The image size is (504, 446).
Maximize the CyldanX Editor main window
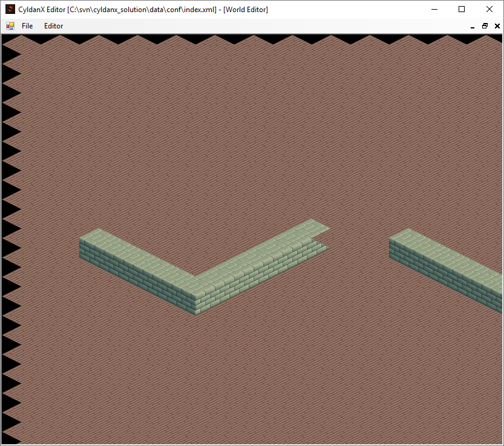pos(462,9)
